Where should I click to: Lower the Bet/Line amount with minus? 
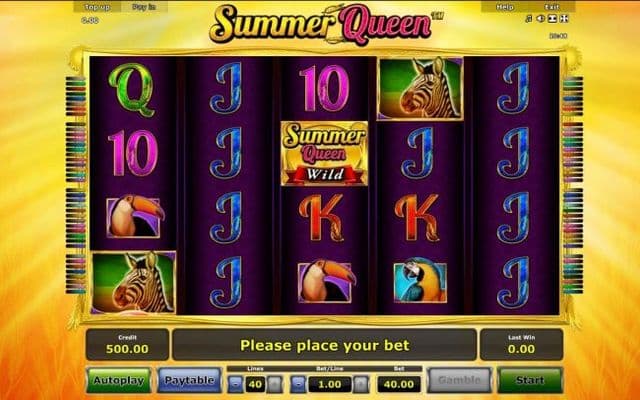(x=298, y=384)
